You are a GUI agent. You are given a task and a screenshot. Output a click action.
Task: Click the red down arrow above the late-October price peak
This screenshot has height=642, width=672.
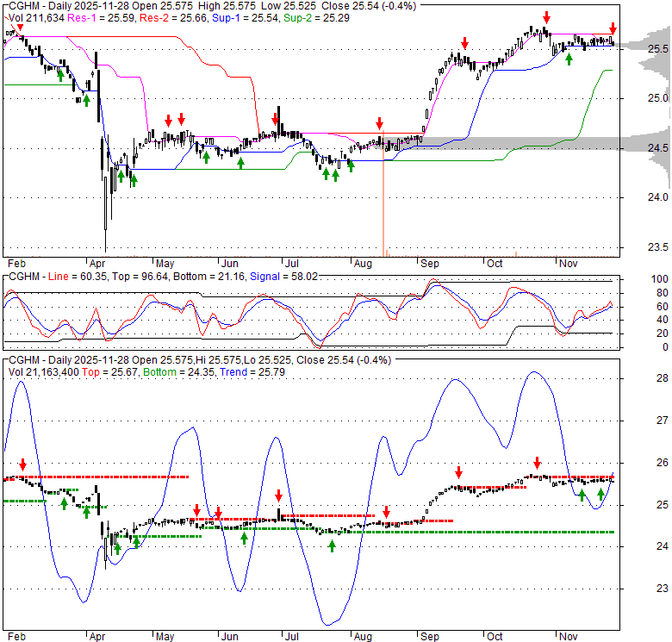click(546, 17)
